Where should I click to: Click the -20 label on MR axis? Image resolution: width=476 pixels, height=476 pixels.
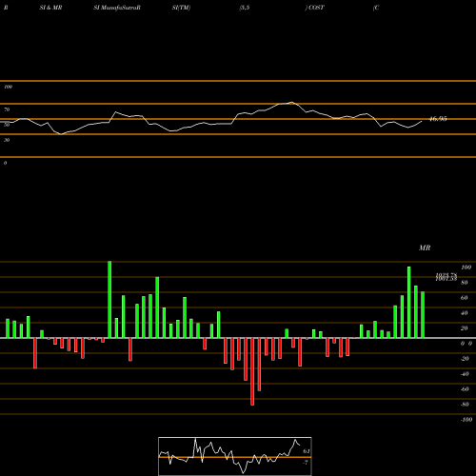click(465, 359)
